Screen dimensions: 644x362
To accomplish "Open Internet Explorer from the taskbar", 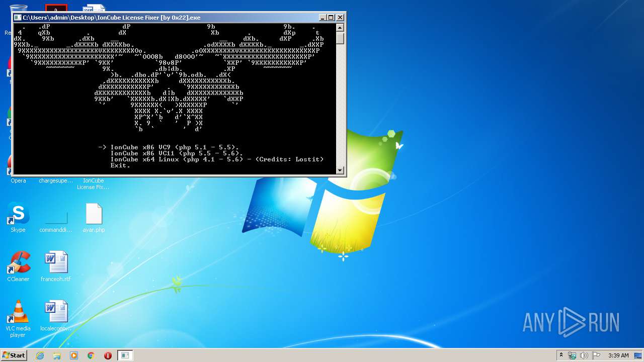I will click(x=40, y=355).
